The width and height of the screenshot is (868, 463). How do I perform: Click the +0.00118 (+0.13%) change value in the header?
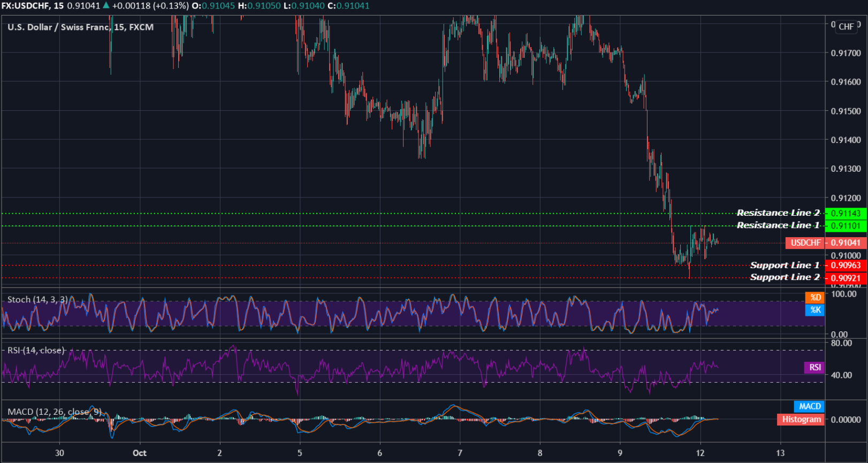(x=150, y=6)
